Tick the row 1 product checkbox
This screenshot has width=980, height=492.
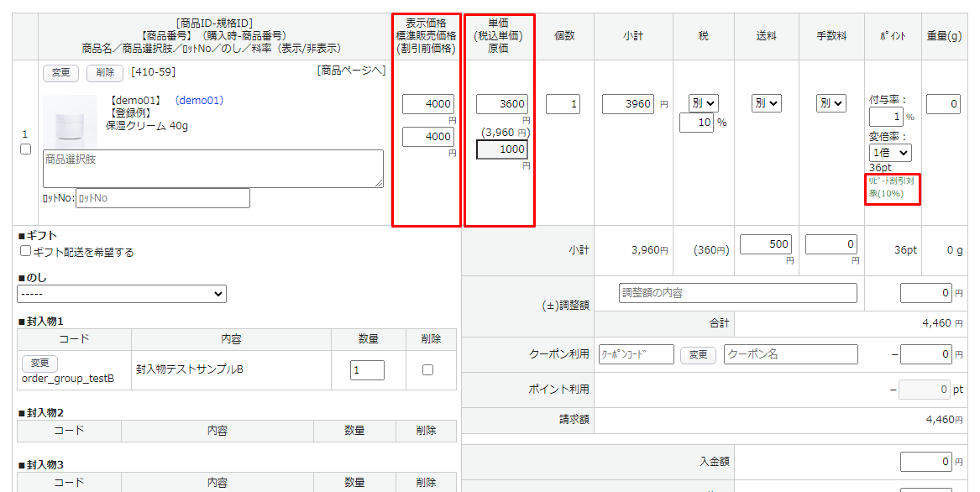coord(26,149)
